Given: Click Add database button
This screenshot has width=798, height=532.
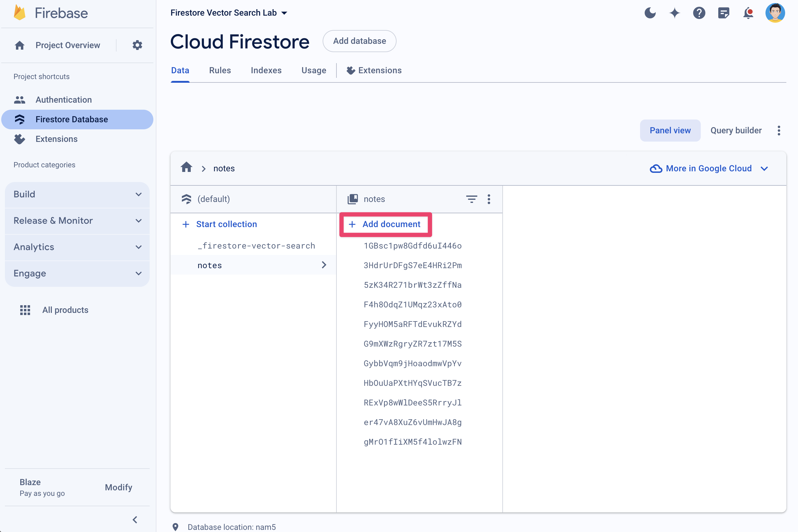Looking at the screenshot, I should click(x=359, y=41).
